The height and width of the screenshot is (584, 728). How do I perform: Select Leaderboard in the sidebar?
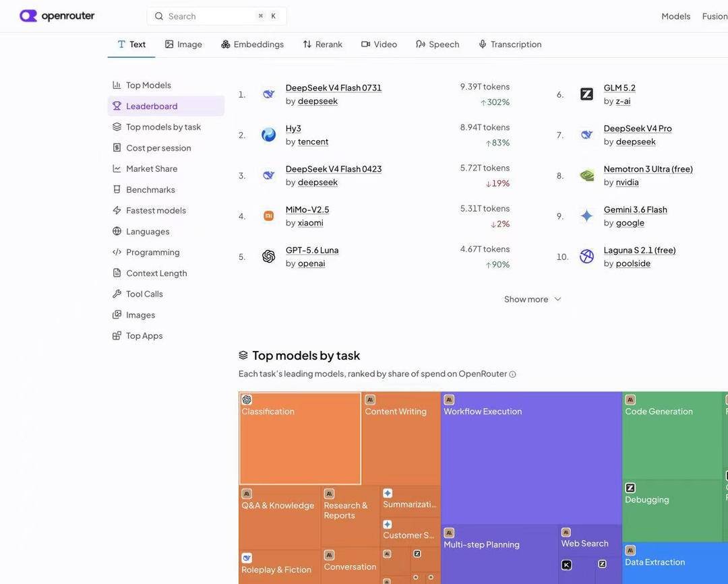(166, 106)
